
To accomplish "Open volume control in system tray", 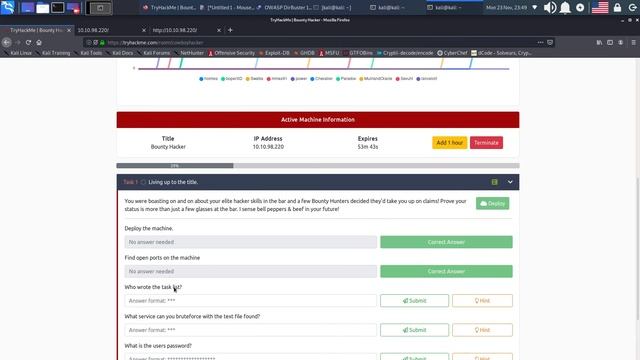I will pyautogui.click(x=550, y=7).
